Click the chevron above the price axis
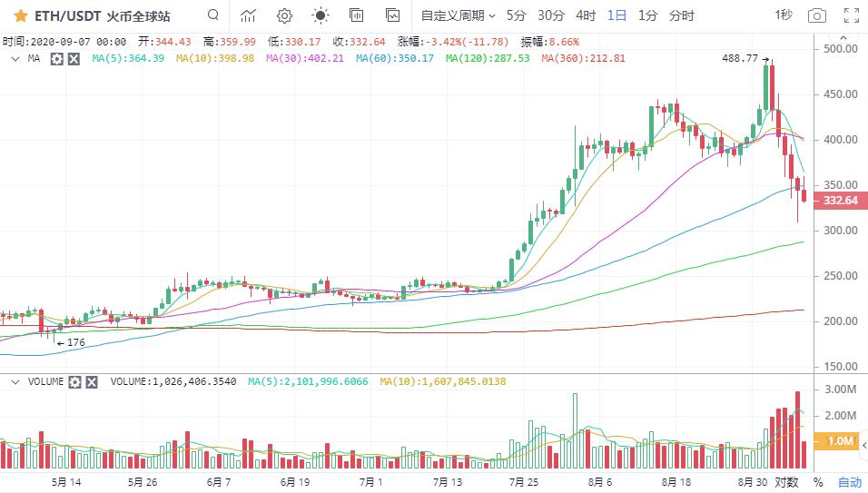 point(843,38)
